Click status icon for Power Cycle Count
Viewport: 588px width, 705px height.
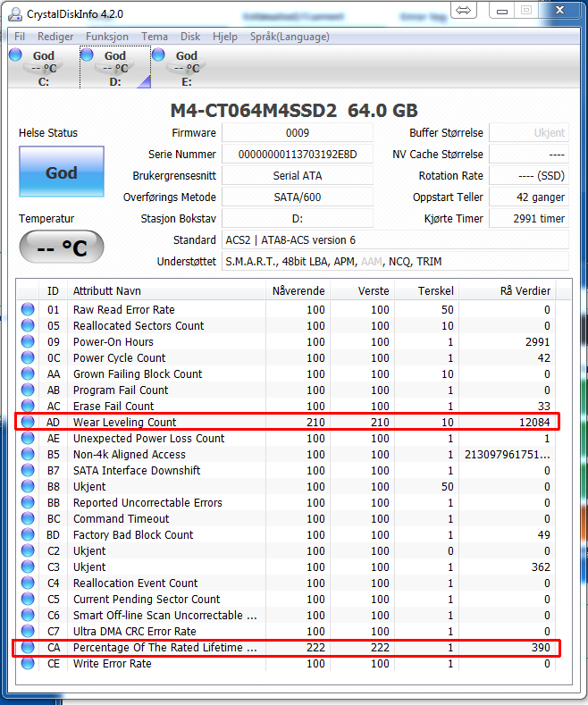28,358
